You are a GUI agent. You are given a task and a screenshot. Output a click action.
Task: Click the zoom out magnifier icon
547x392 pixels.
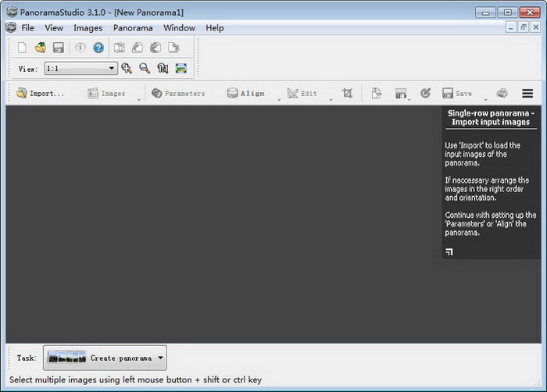tap(145, 69)
